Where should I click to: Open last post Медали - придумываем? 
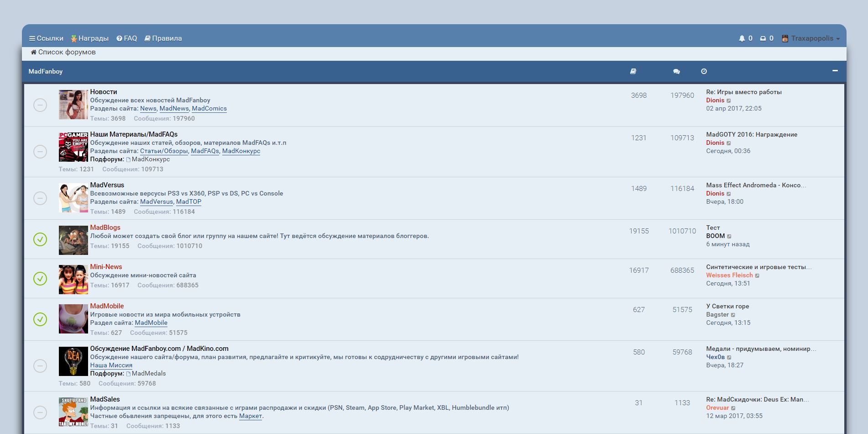click(x=761, y=349)
